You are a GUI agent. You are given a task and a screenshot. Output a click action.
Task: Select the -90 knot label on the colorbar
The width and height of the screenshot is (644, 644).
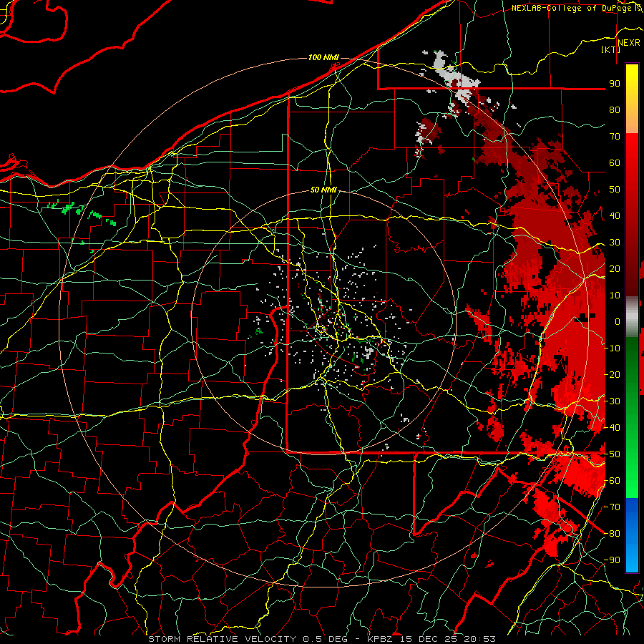612,560
